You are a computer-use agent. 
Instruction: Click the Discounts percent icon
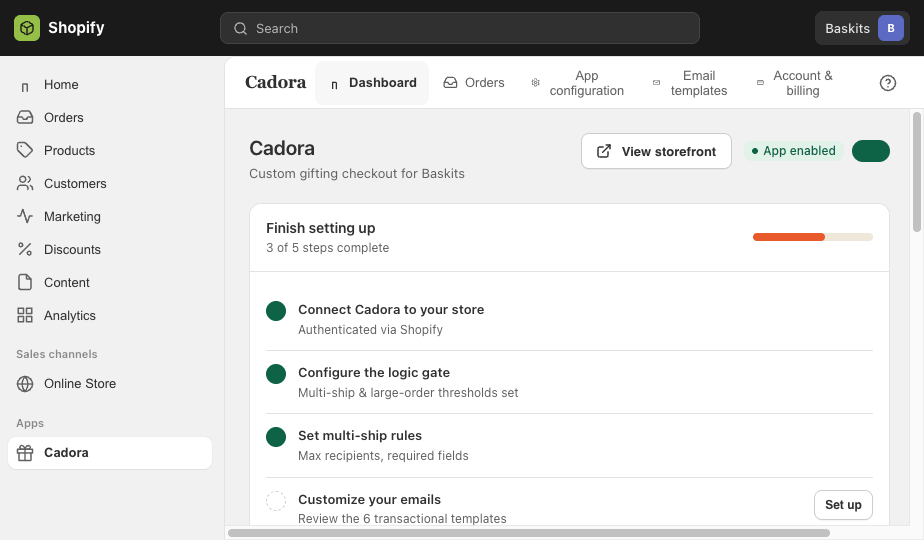point(25,249)
